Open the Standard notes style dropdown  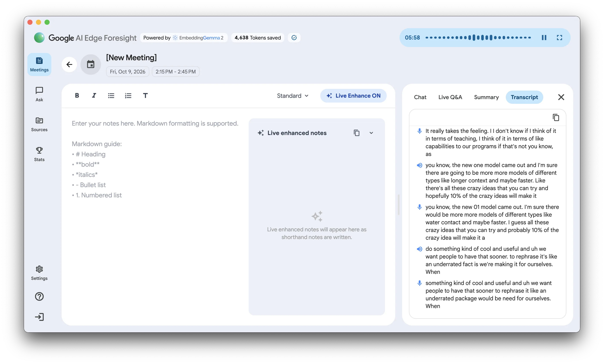click(293, 96)
